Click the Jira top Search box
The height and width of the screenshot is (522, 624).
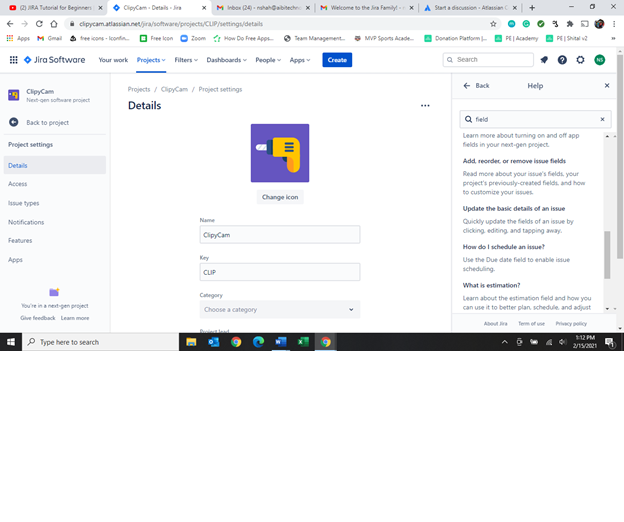coord(488,60)
